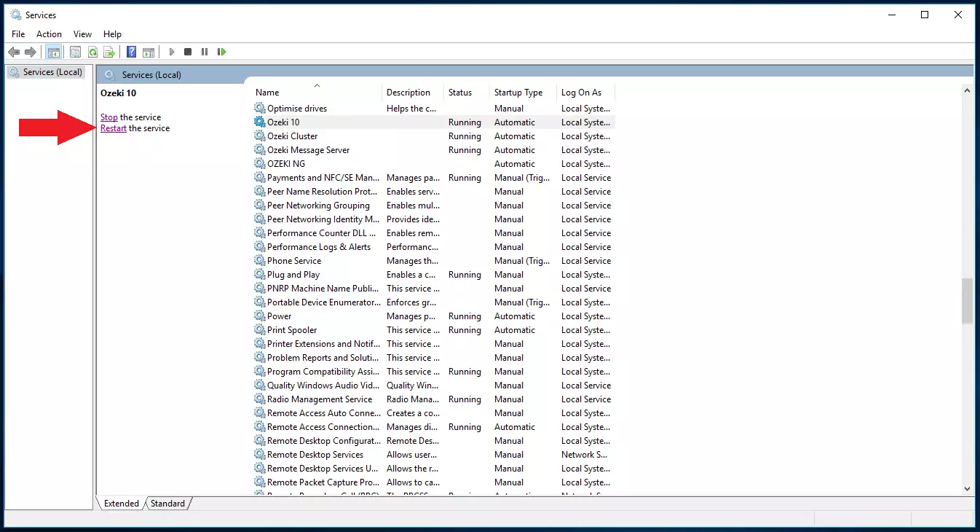The width and height of the screenshot is (980, 532).
Task: Click the Forward arrow in toolbar
Action: [x=31, y=52]
